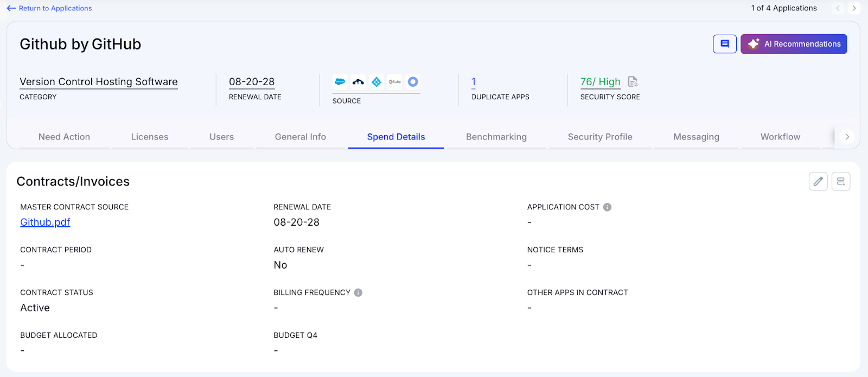
Task: Go to the previous application arrow
Action: point(838,8)
